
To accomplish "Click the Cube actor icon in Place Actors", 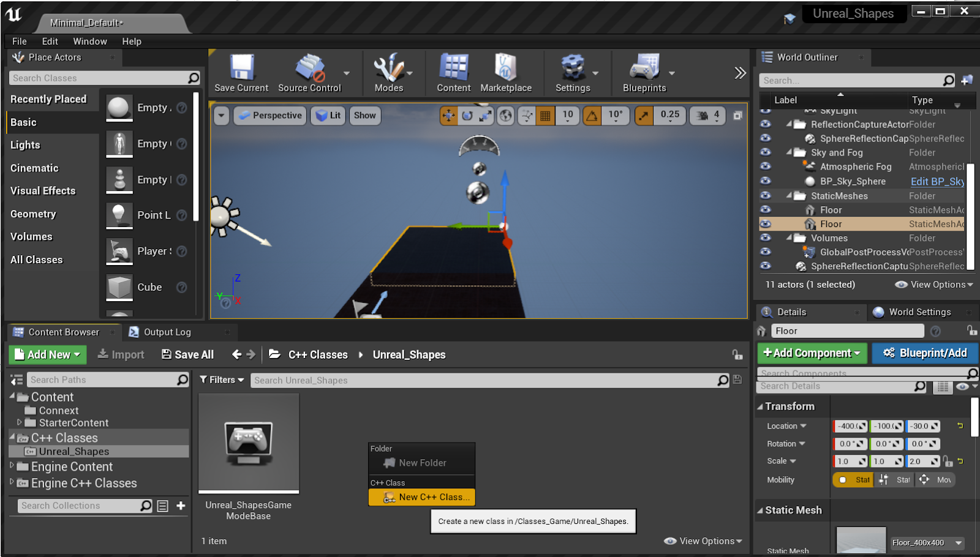I will 119,286.
